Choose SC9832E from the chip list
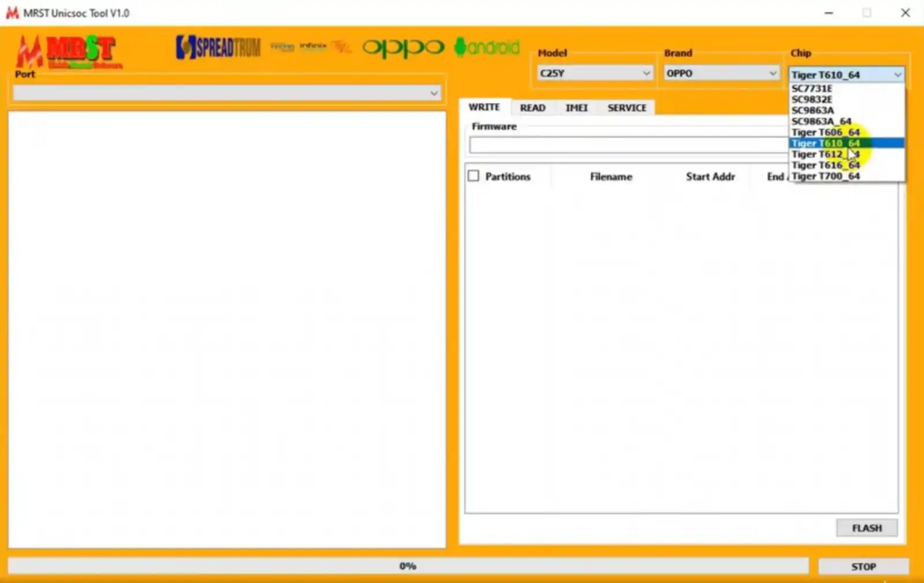Image resolution: width=924 pixels, height=583 pixels. [847, 99]
